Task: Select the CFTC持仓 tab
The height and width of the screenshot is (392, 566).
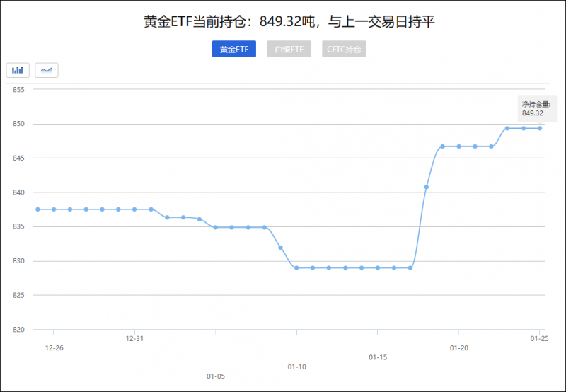Action: pyautogui.click(x=344, y=49)
